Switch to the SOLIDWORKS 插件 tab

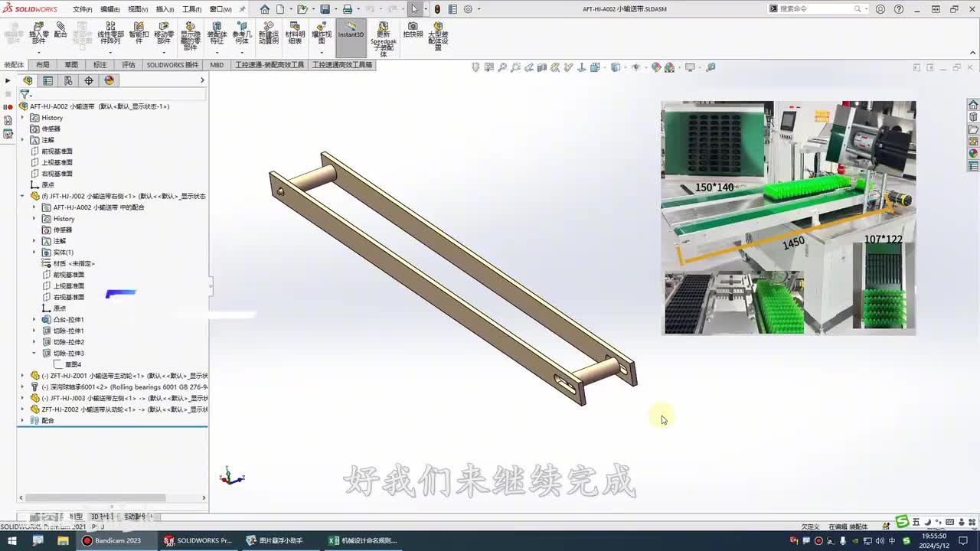tap(172, 65)
